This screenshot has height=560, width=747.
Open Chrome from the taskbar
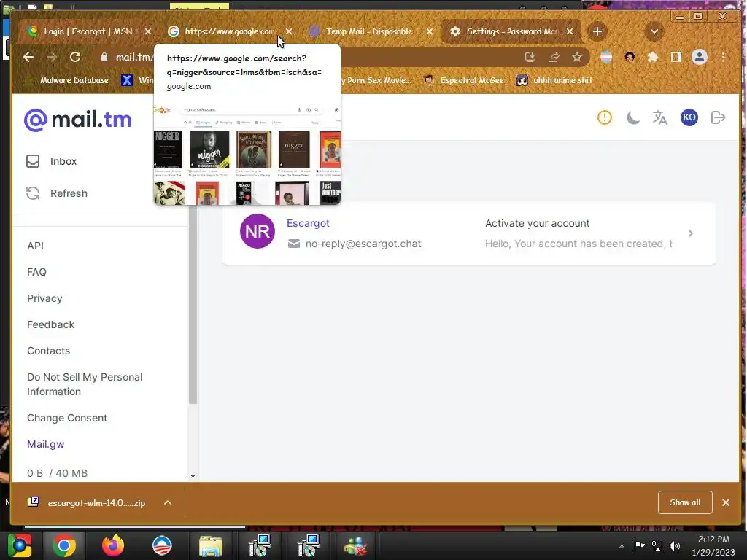pyautogui.click(x=64, y=545)
